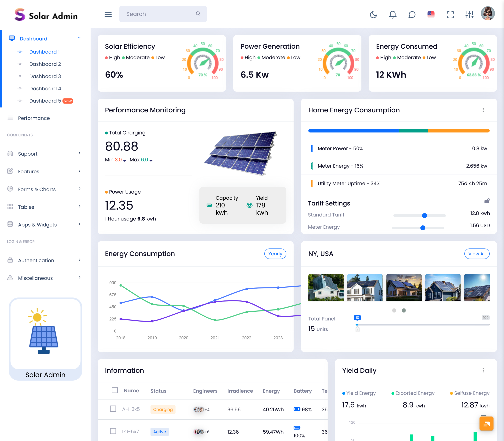Click the Dashboard monitor icon
The image size is (504, 441).
tap(12, 38)
